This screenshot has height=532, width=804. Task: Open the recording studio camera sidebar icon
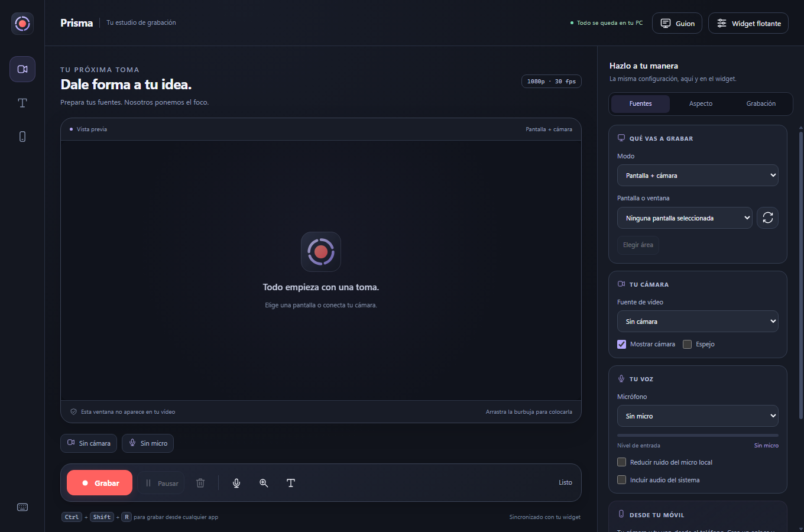22,69
